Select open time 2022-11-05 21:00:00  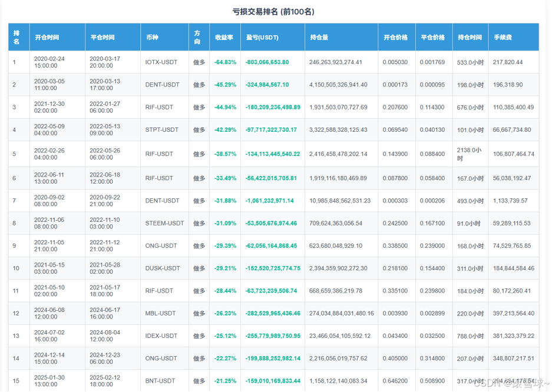tap(49, 246)
